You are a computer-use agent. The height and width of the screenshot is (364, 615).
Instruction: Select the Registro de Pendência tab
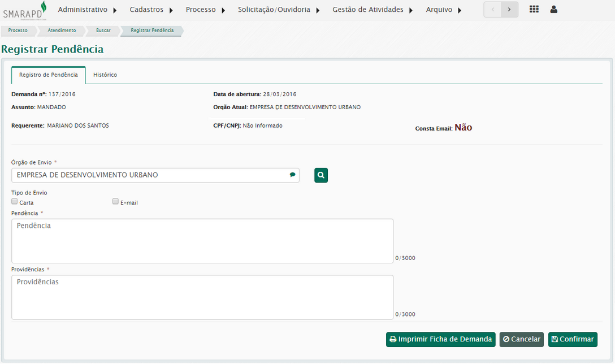[x=49, y=75]
